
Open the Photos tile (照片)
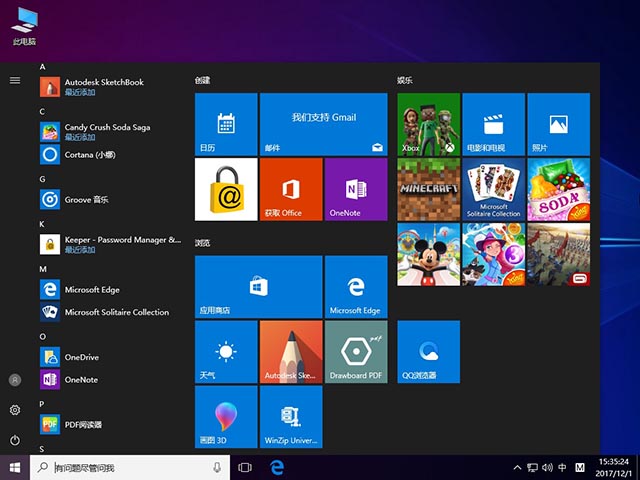coord(558,124)
